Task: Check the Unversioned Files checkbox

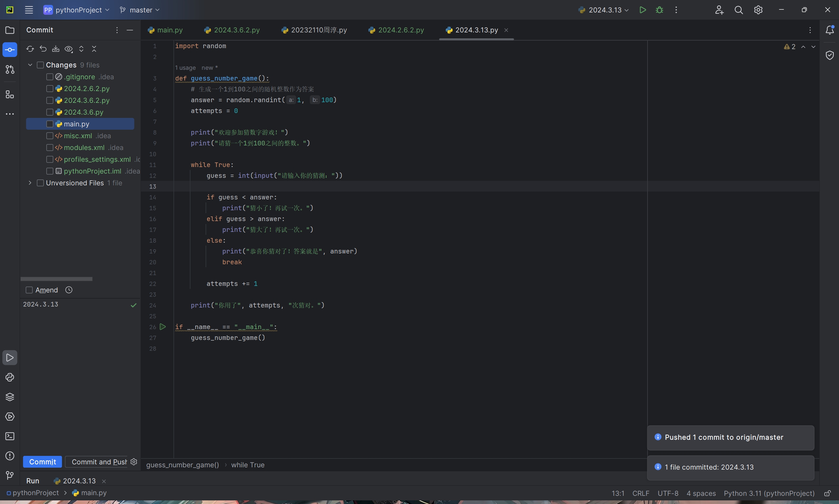Action: pyautogui.click(x=40, y=183)
